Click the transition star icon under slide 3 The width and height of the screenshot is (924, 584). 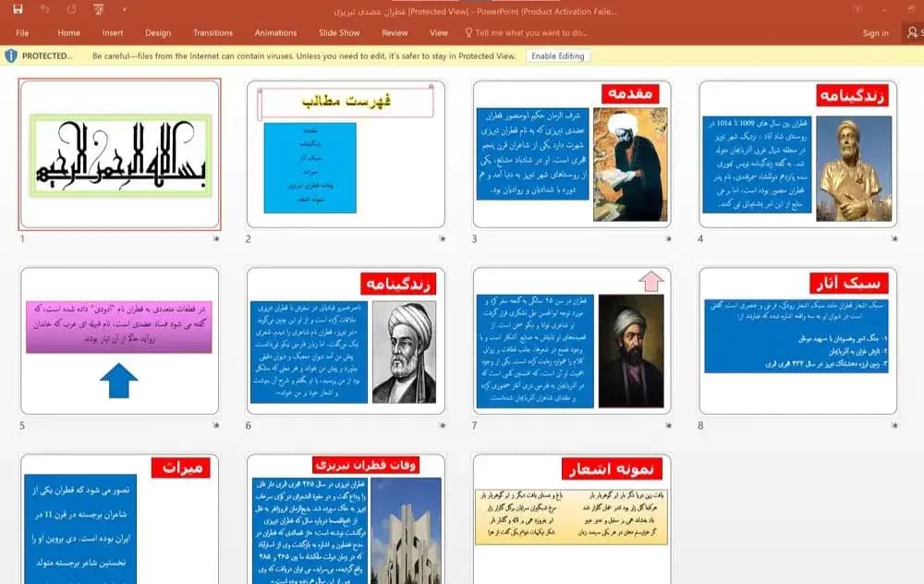pos(668,238)
